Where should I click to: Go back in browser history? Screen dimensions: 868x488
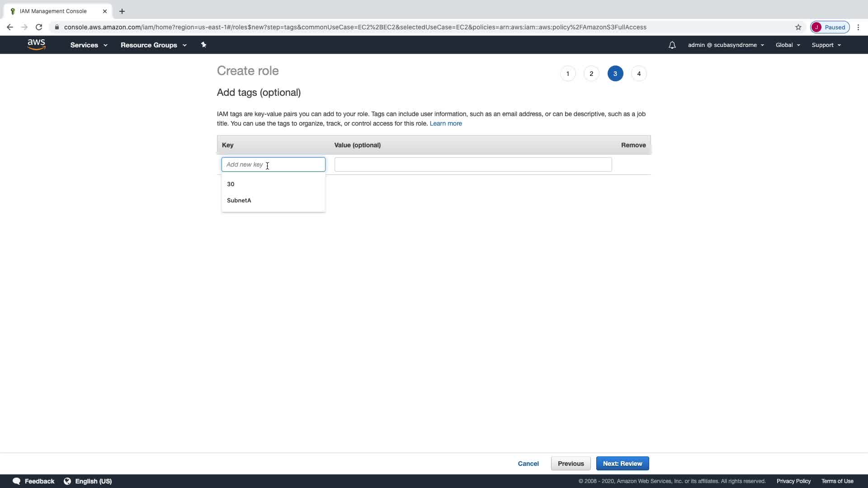[10, 27]
